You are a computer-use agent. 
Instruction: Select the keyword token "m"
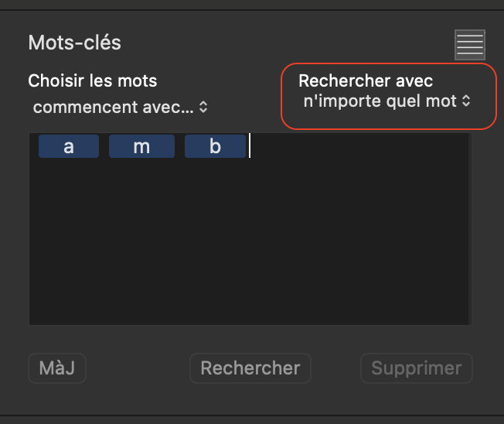coord(141,146)
